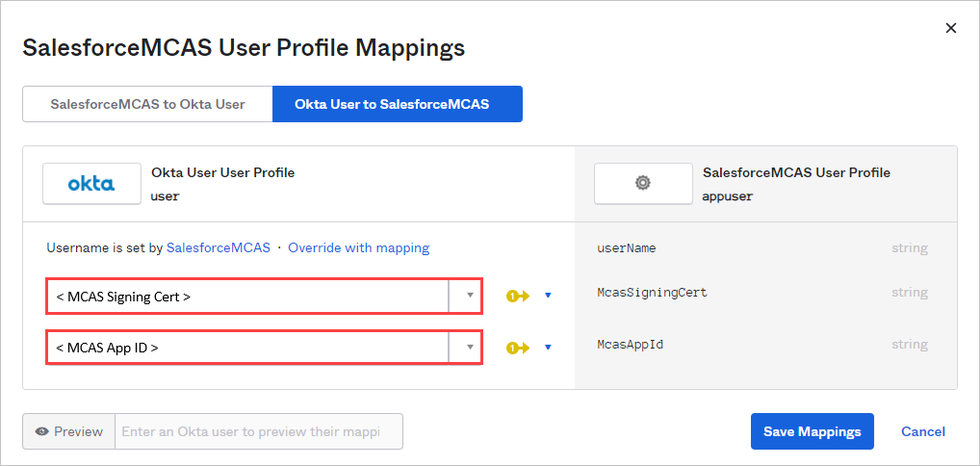Viewport: 980px width, 466px height.
Task: Cancel the profile mapping changes
Action: [922, 431]
